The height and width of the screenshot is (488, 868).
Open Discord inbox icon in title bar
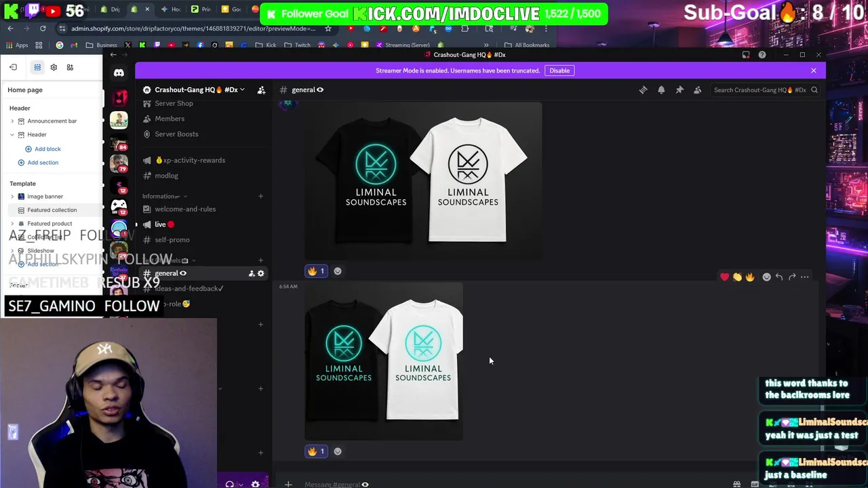point(746,55)
